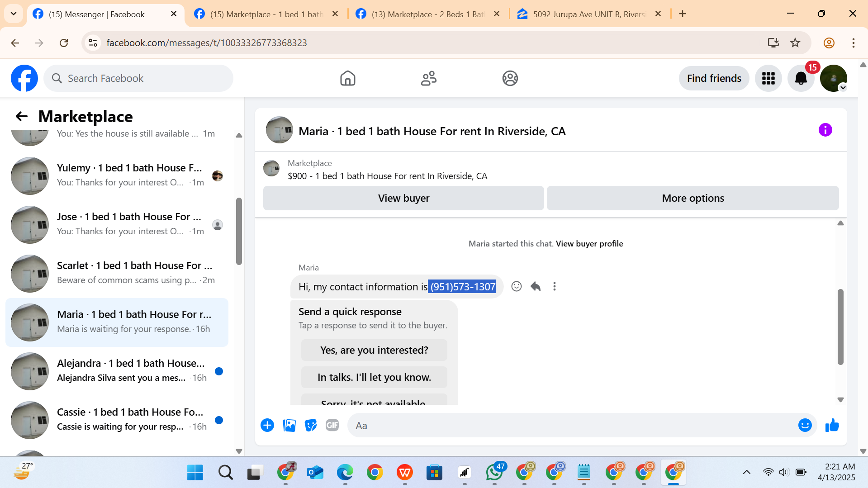View site information in address bar
Image resolution: width=868 pixels, height=488 pixels.
[x=93, y=43]
